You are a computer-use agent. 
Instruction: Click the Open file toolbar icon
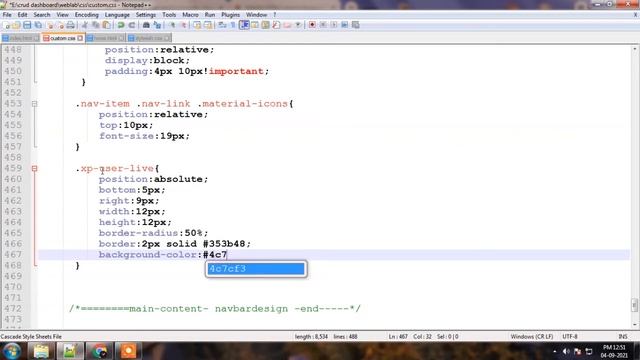pyautogui.click(x=16, y=25)
